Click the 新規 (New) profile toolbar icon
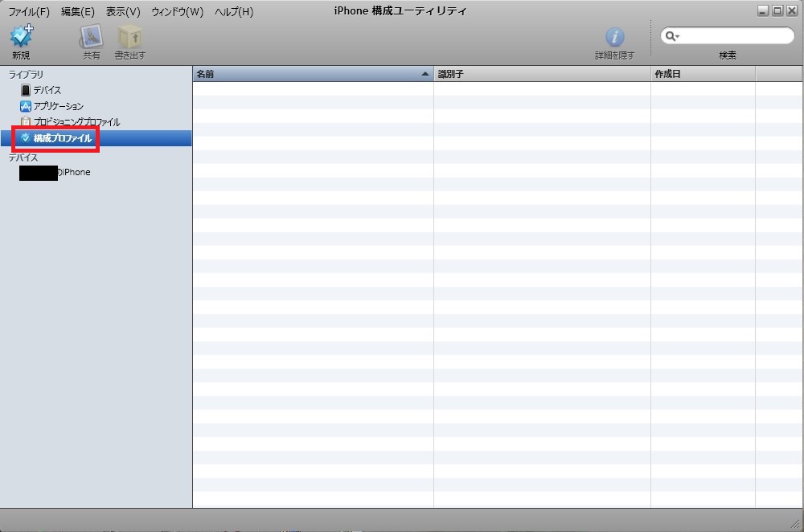Image resolution: width=804 pixels, height=532 pixels. click(x=22, y=36)
